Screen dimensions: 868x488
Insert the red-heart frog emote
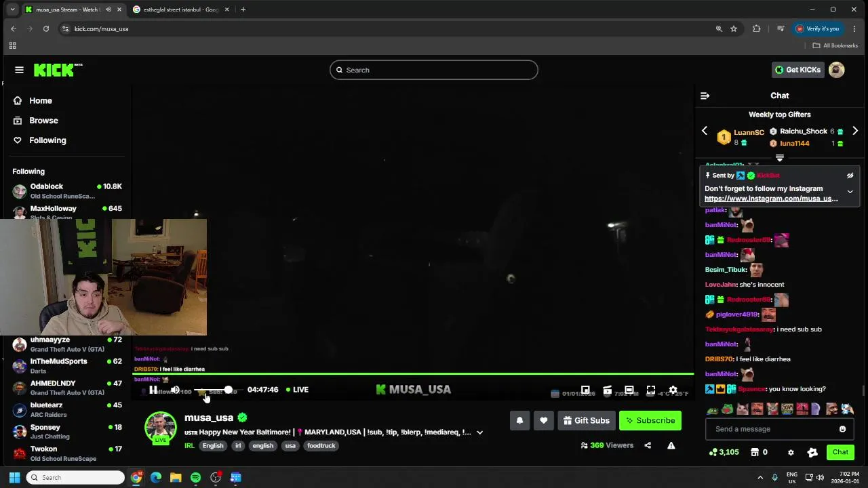coord(727,409)
